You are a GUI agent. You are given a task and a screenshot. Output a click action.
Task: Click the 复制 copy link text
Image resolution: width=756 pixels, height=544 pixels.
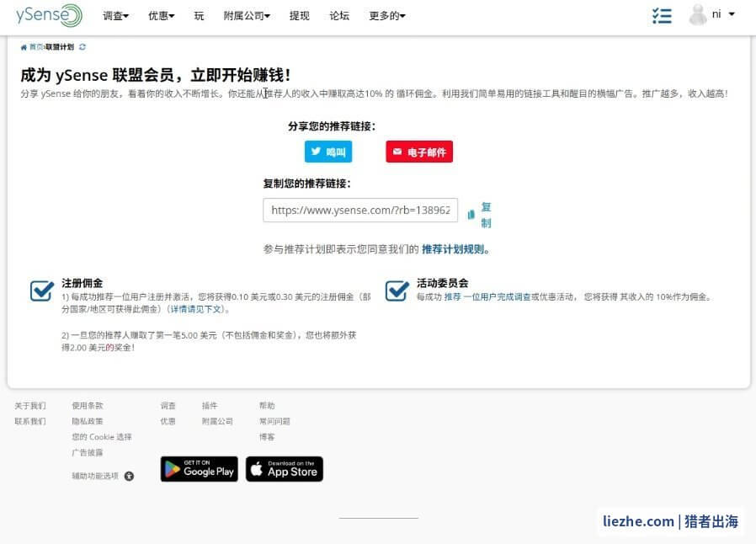(x=486, y=215)
